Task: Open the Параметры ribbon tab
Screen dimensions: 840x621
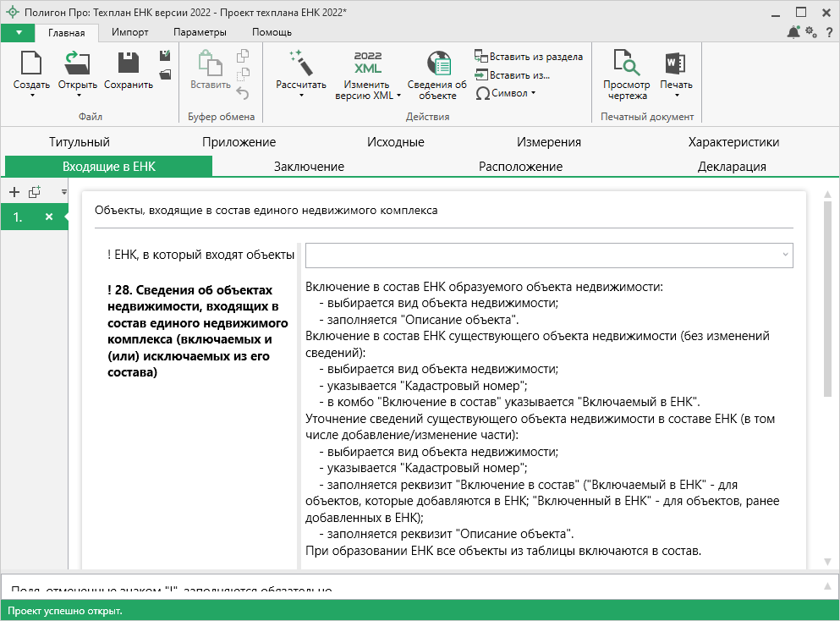Action: [200, 32]
